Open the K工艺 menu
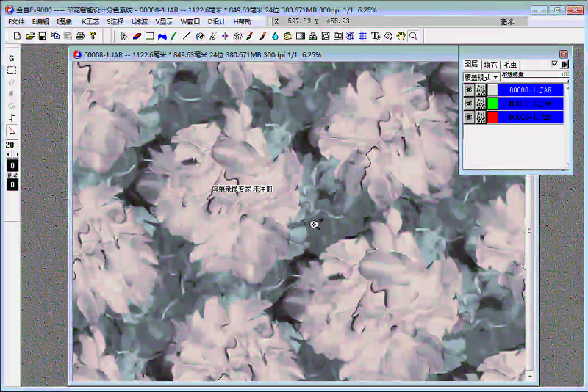This screenshot has width=588, height=392. [90, 22]
